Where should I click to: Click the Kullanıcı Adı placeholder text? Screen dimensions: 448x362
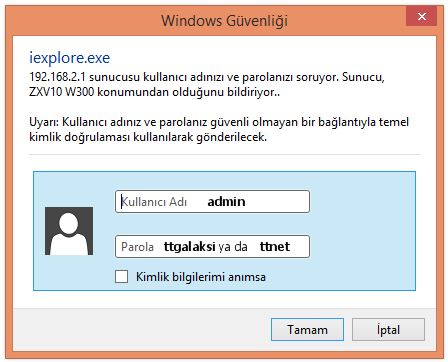point(154,202)
